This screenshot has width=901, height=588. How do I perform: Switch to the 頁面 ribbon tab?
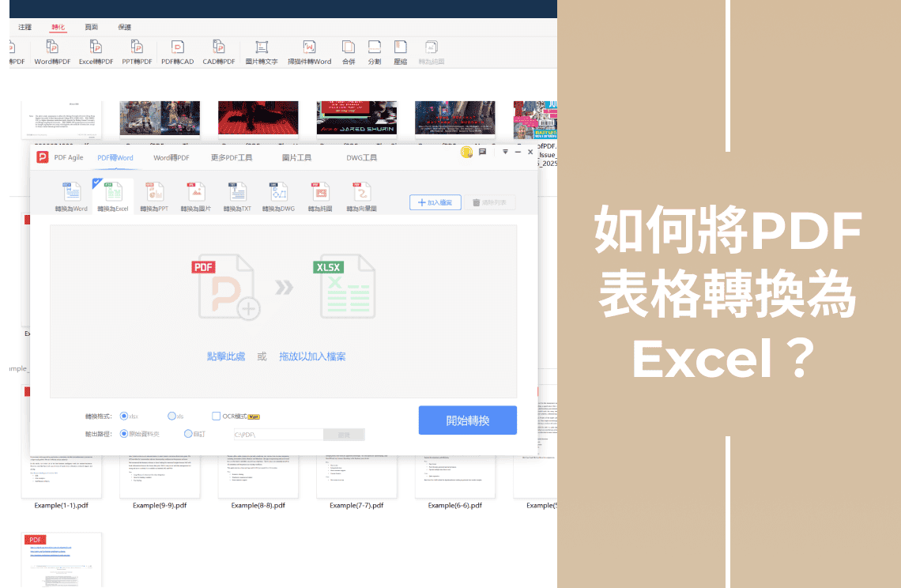92,27
